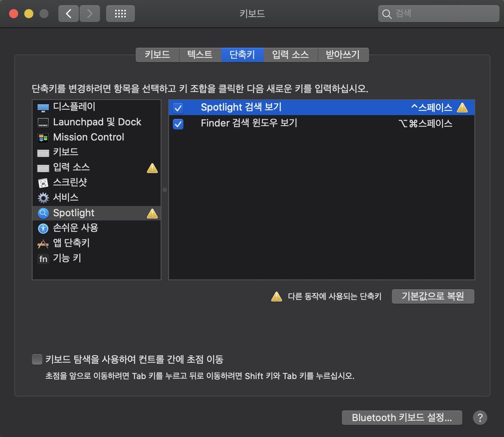Click 기본값으로 복원 restore defaults button
The height and width of the screenshot is (437, 504).
[x=433, y=296]
